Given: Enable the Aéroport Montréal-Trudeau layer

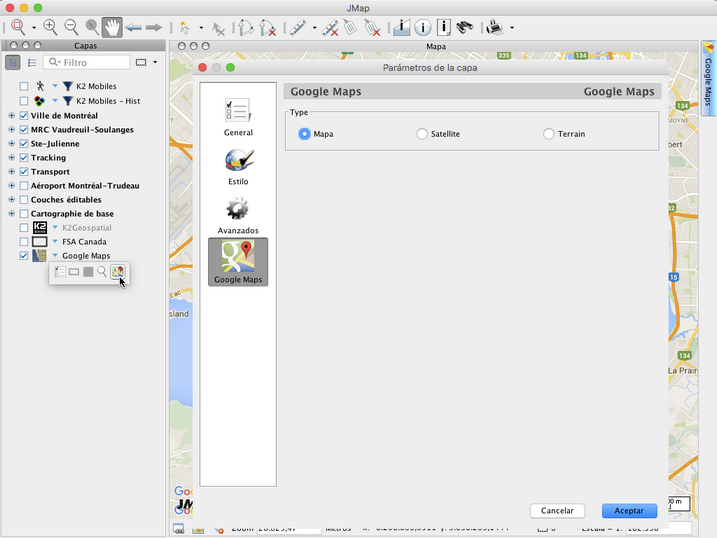Looking at the screenshot, I should (x=24, y=186).
